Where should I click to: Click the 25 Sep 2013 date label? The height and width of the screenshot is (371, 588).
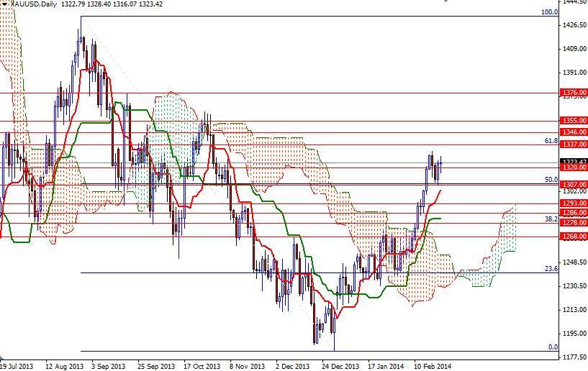click(x=156, y=366)
